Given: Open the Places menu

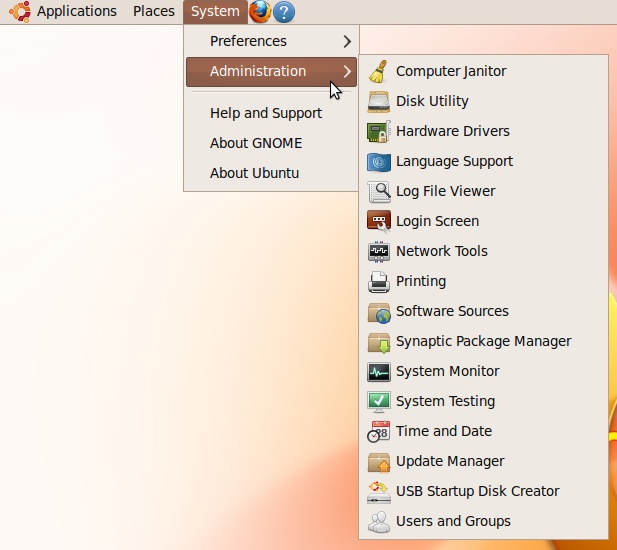Looking at the screenshot, I should (x=154, y=11).
